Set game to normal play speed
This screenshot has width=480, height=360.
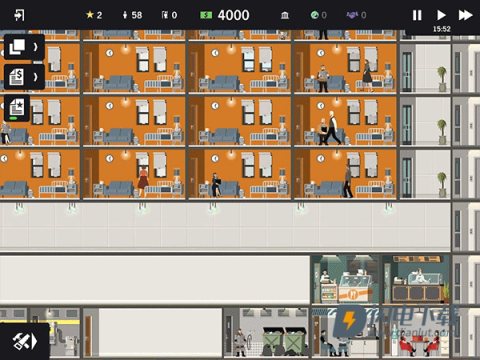click(x=441, y=15)
